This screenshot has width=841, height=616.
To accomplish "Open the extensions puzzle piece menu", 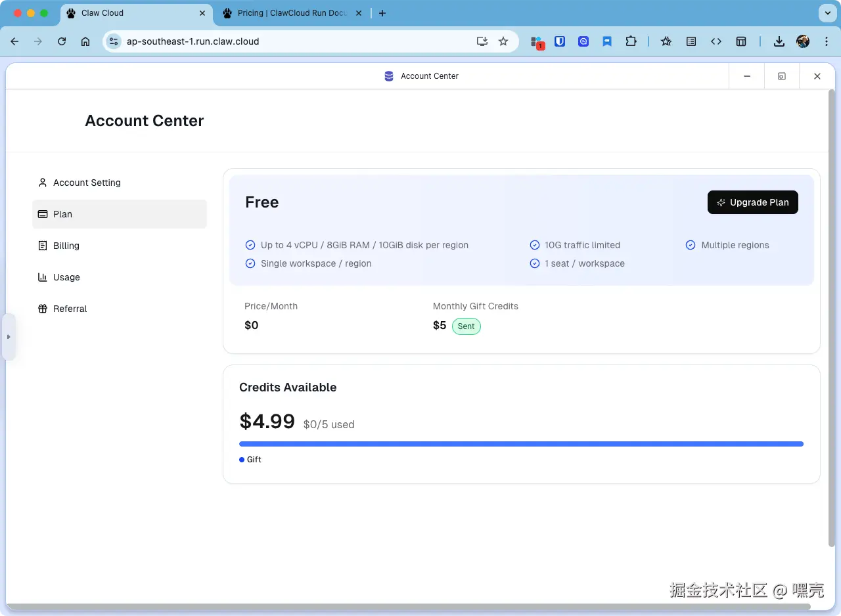I will pyautogui.click(x=631, y=41).
